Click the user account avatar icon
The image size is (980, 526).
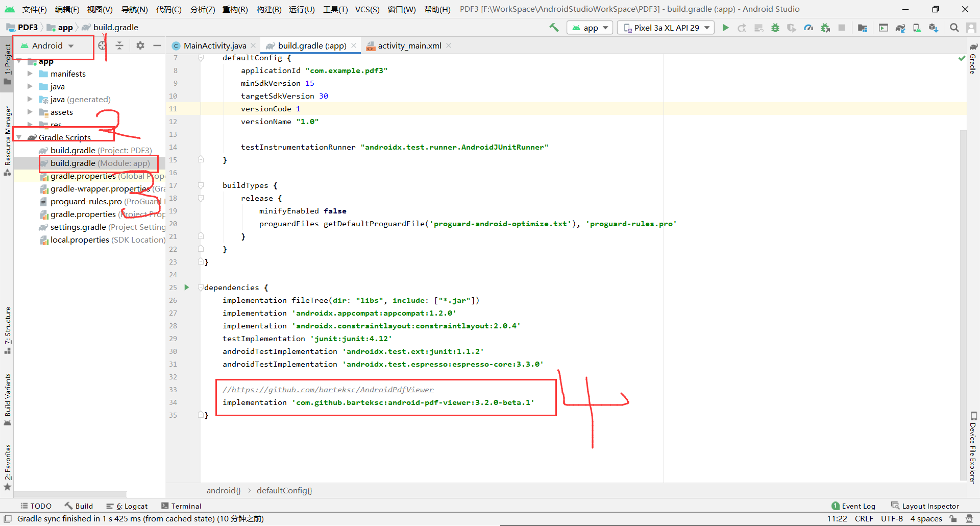tap(971, 28)
